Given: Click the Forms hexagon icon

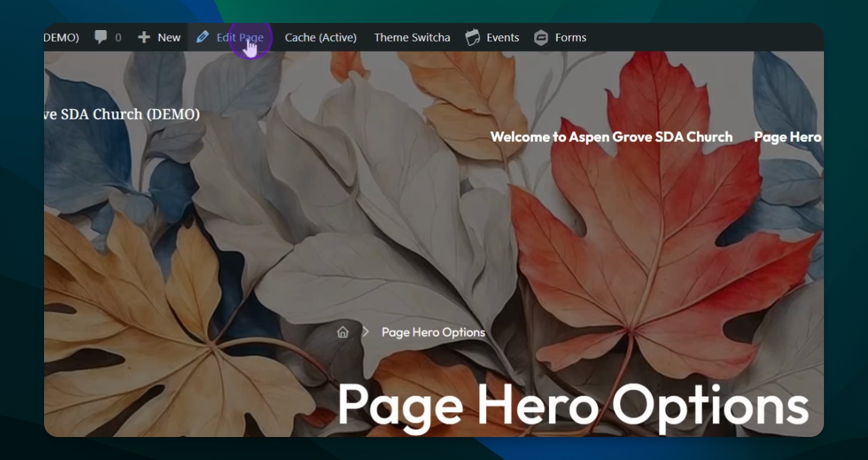Looking at the screenshot, I should (541, 37).
